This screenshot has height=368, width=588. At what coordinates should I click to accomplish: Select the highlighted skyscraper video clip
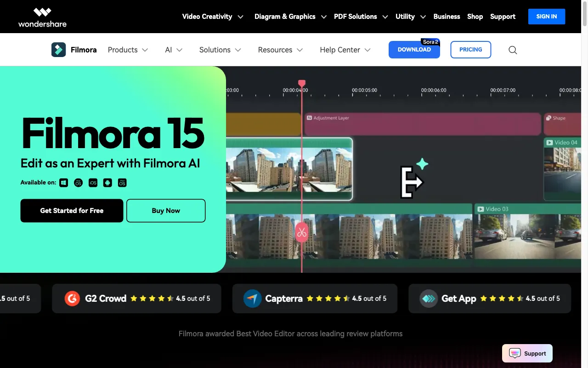(x=289, y=169)
